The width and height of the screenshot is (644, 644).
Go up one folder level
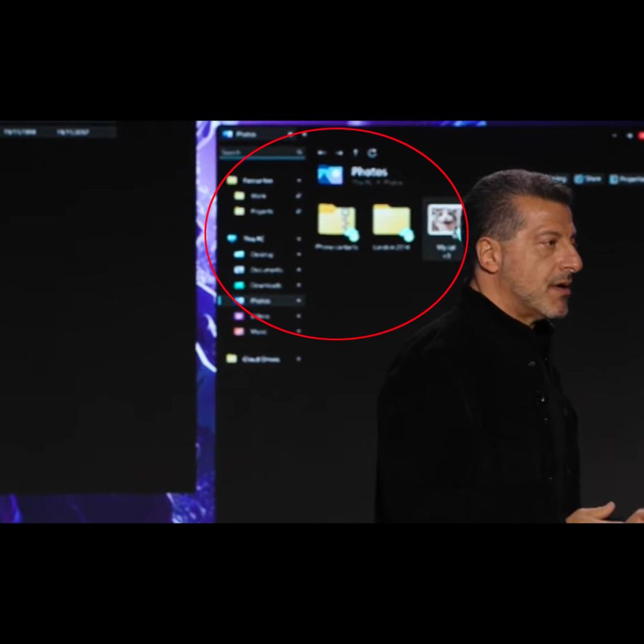click(x=355, y=153)
